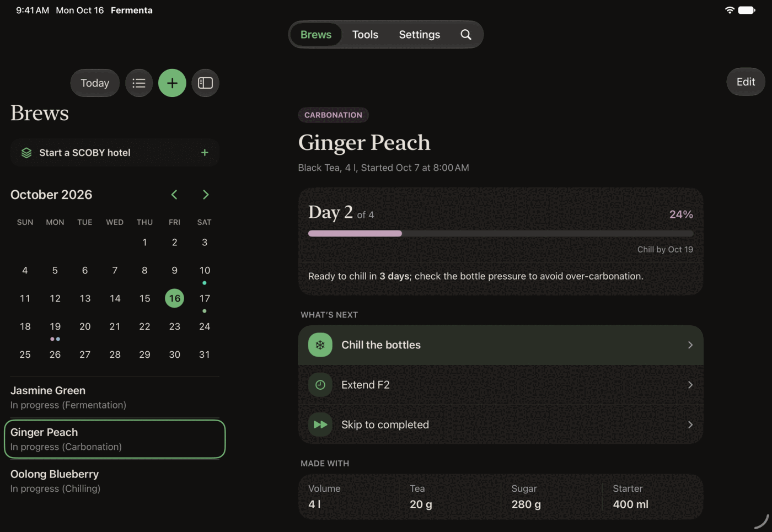Click the SCOBY hotel layers icon
772x532 pixels.
[26, 153]
